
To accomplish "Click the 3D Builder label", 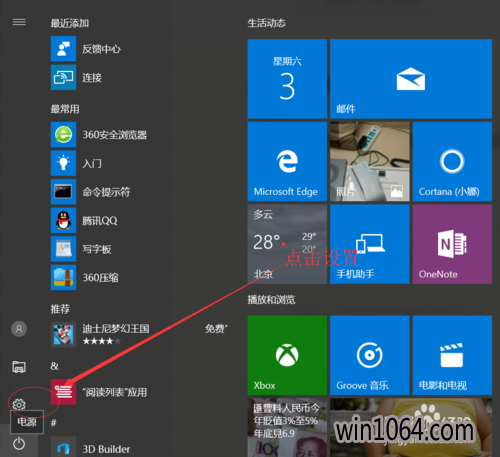I will pyautogui.click(x=106, y=449).
